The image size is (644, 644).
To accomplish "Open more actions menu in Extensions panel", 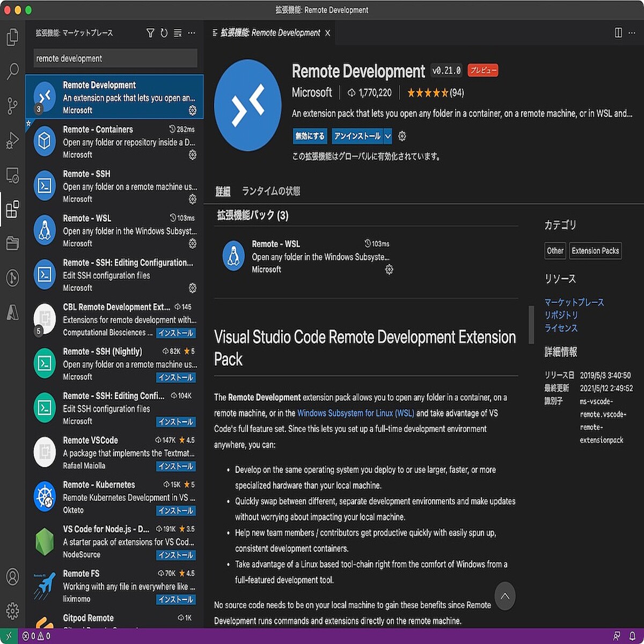I will click(192, 33).
